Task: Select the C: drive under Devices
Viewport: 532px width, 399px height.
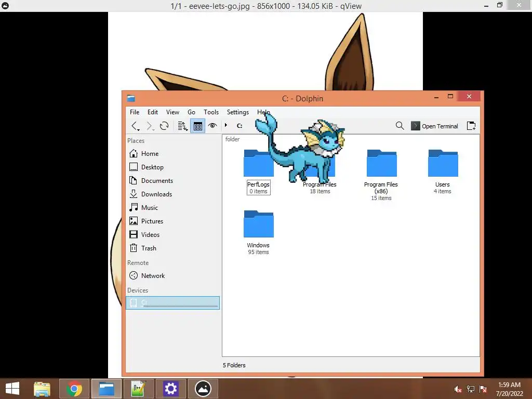Action: (172, 303)
